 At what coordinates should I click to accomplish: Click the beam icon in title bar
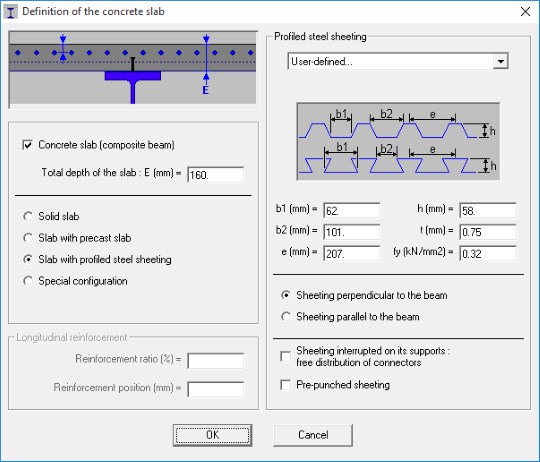point(11,12)
